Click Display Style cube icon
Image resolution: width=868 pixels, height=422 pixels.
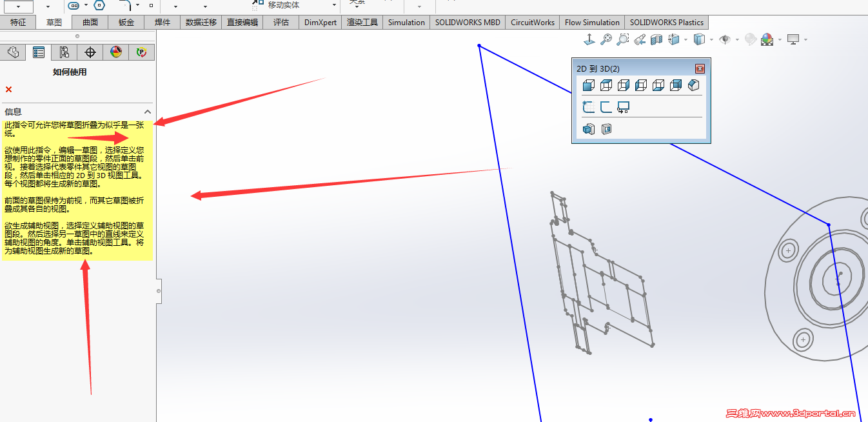pyautogui.click(x=699, y=39)
